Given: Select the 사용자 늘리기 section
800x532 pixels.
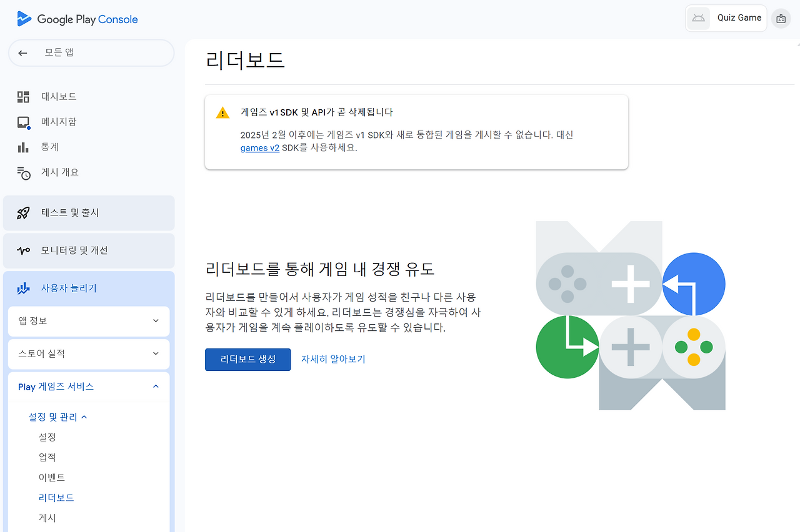Looking at the screenshot, I should coord(89,288).
